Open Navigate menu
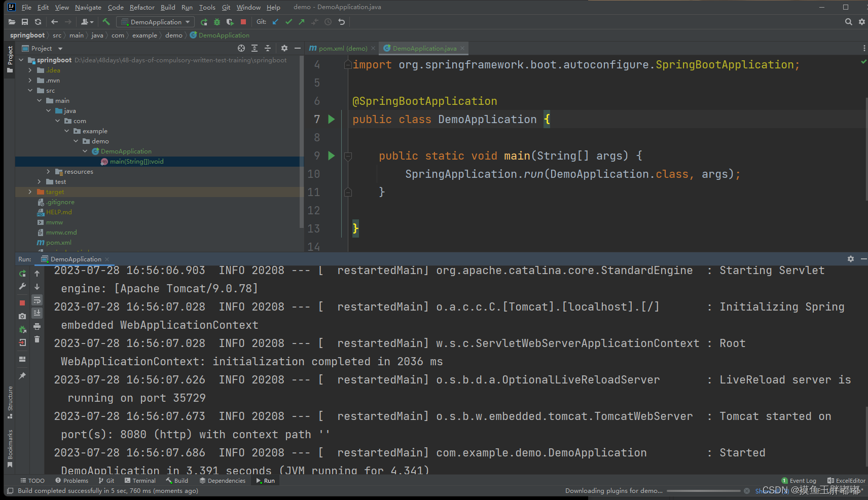 tap(88, 7)
